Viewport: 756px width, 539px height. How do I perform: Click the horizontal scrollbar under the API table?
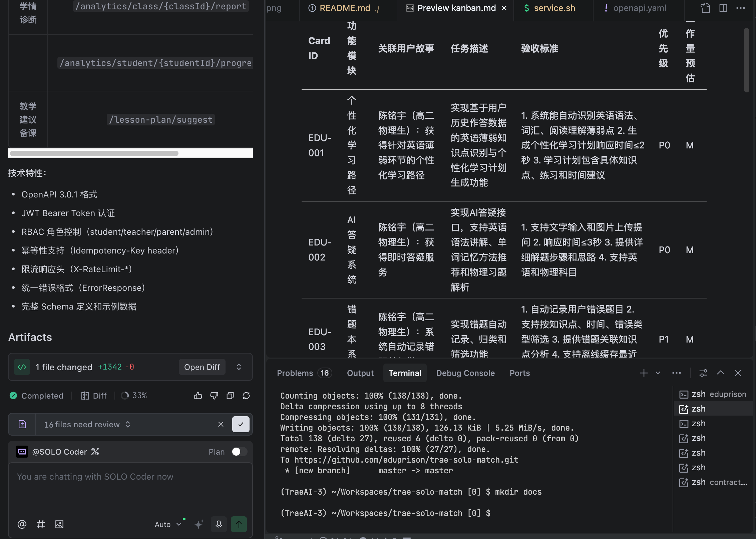[x=94, y=153]
